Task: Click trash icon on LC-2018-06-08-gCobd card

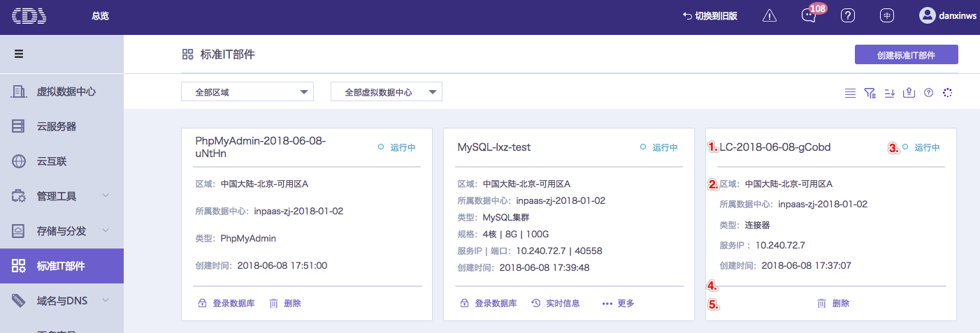Action: tap(822, 303)
